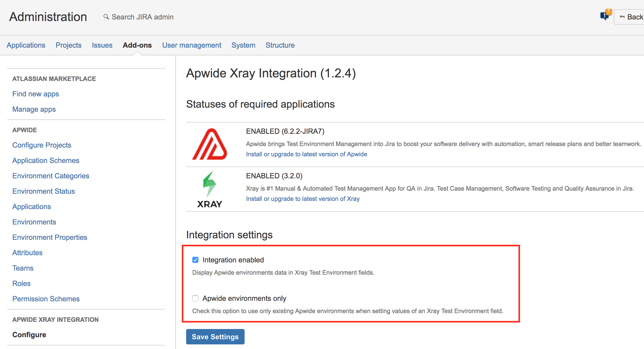
Task: Click Install or upgrade Xray link
Action: coord(303,199)
